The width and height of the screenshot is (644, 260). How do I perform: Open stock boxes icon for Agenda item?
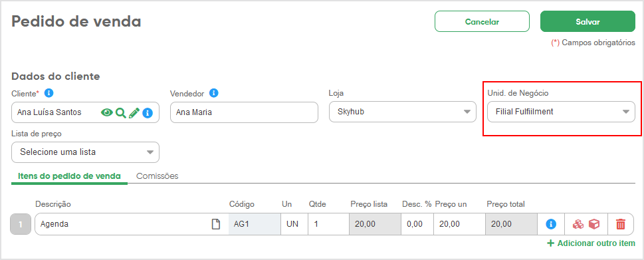point(578,224)
